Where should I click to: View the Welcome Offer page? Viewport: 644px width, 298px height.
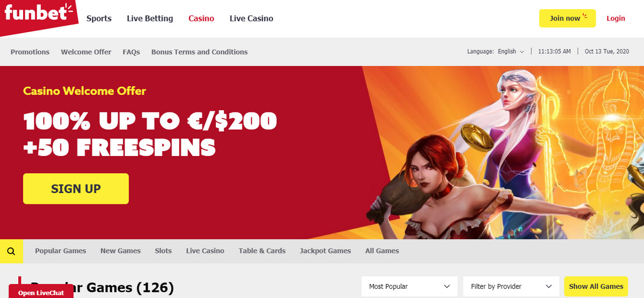click(86, 52)
